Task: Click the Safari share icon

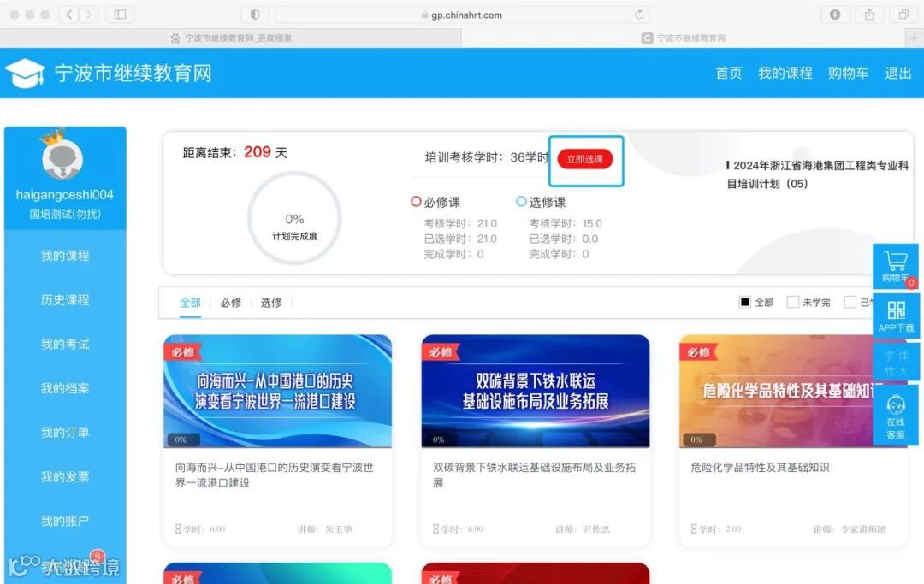Action: tap(869, 15)
